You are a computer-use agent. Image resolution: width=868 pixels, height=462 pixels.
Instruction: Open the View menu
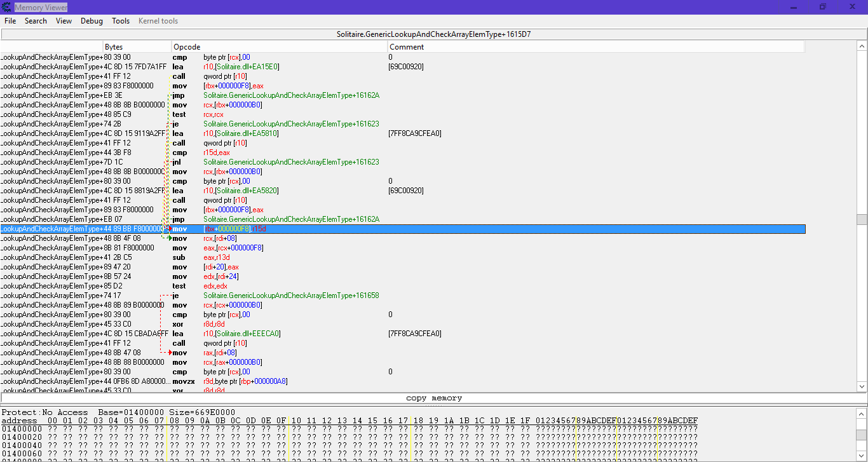(64, 21)
